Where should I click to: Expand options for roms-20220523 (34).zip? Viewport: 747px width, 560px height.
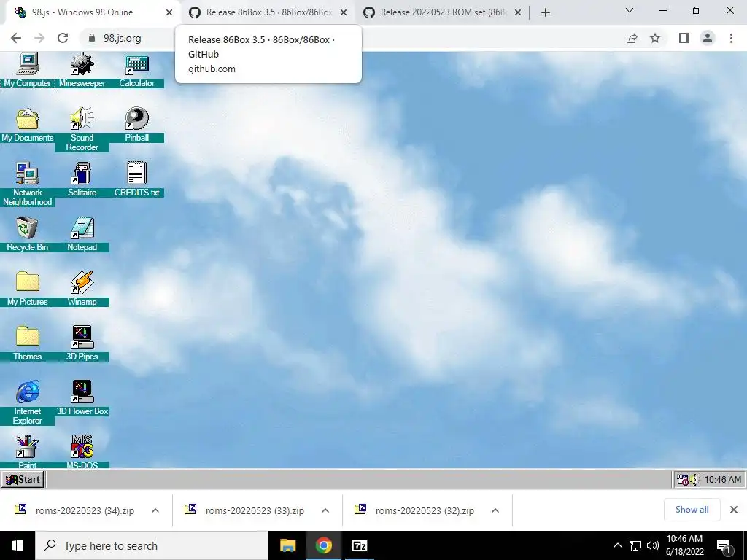[155, 510]
